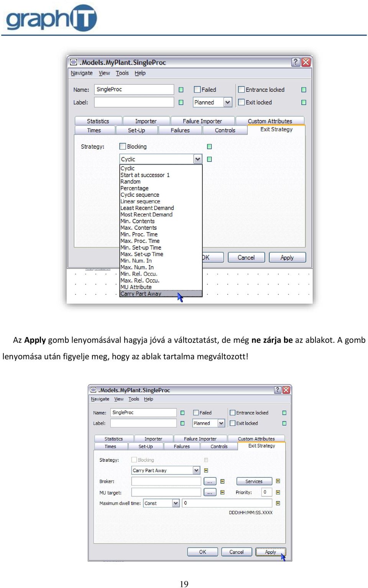This screenshot has width=368, height=588.
Task: Pick Random in the strategy list
Action: pyautogui.click(x=161, y=181)
